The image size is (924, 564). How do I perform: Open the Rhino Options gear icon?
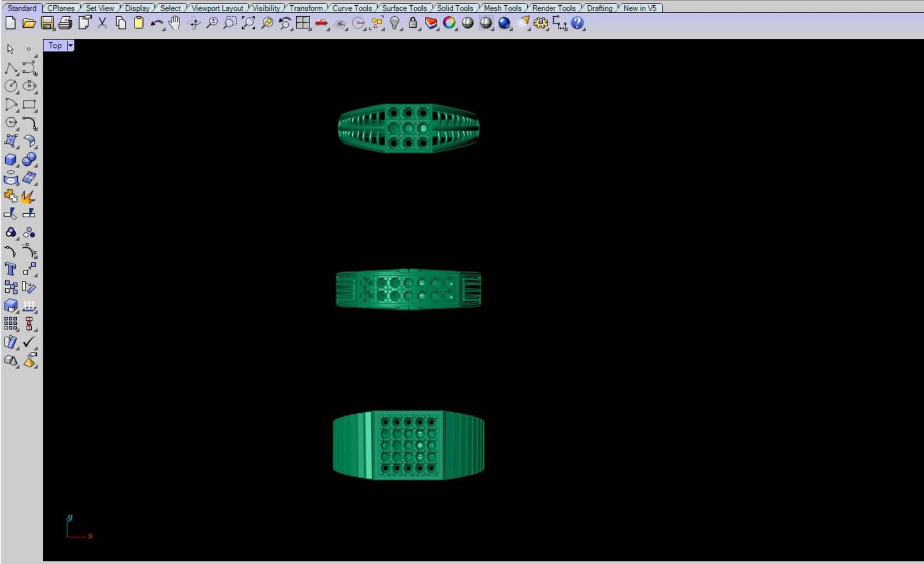coord(541,23)
